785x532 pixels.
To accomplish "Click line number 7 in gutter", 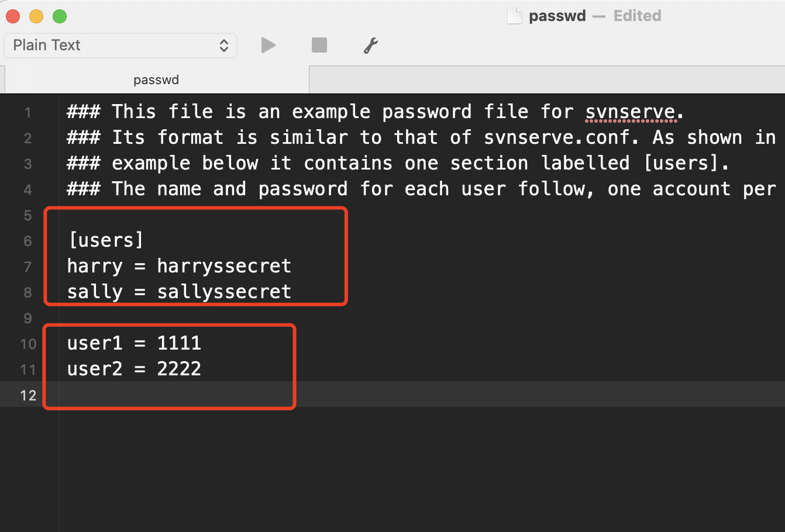I will tap(27, 267).
